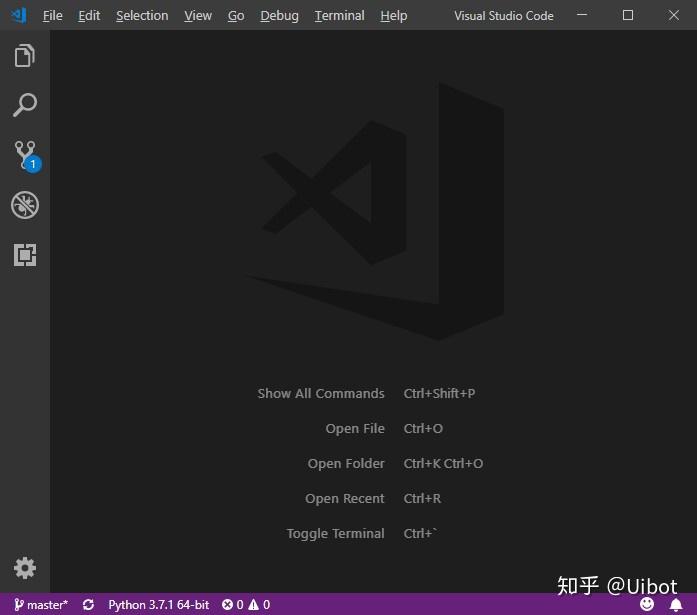Click the errors count icon in status bar
The height and width of the screenshot is (615, 697).
coord(227,605)
